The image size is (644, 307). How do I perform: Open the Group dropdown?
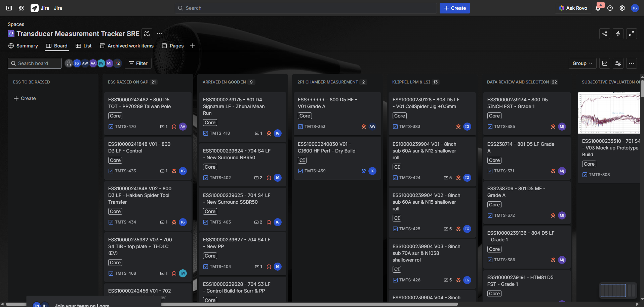582,63
